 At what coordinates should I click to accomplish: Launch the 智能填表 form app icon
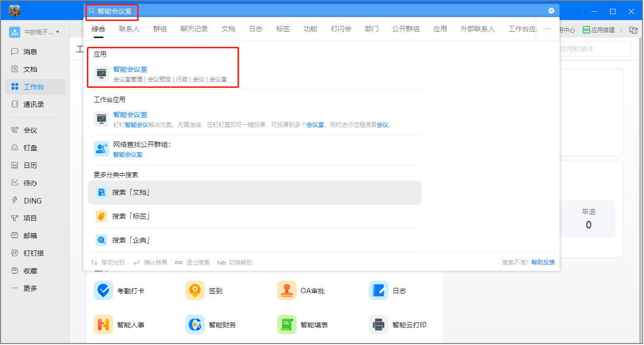click(x=287, y=325)
